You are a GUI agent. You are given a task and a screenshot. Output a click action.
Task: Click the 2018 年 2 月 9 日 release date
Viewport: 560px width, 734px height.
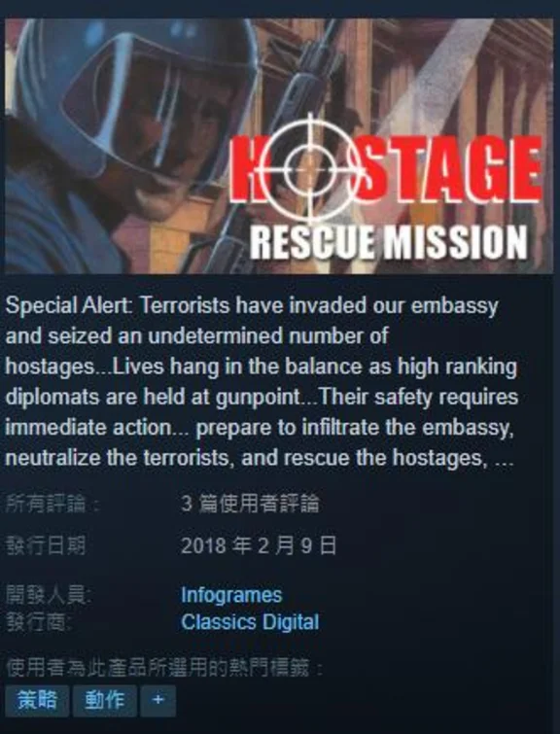pos(259,545)
